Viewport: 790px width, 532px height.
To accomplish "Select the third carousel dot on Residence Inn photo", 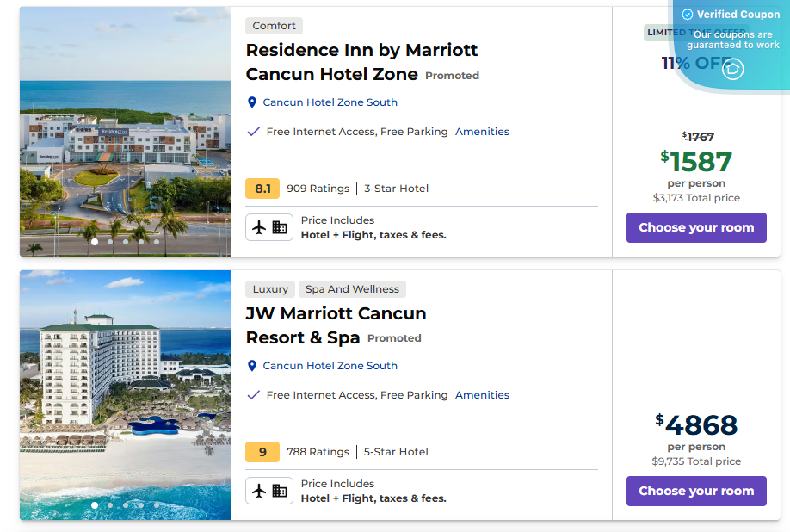I will click(x=125, y=242).
